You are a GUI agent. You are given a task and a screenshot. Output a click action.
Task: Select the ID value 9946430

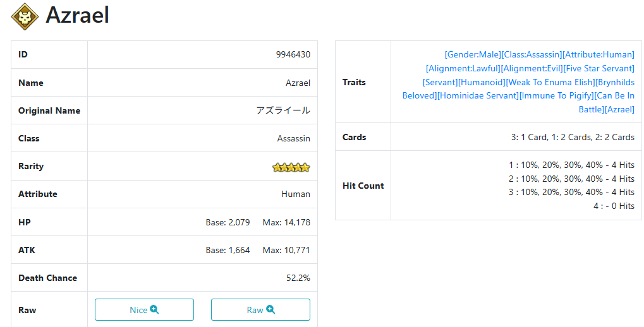[x=293, y=54]
